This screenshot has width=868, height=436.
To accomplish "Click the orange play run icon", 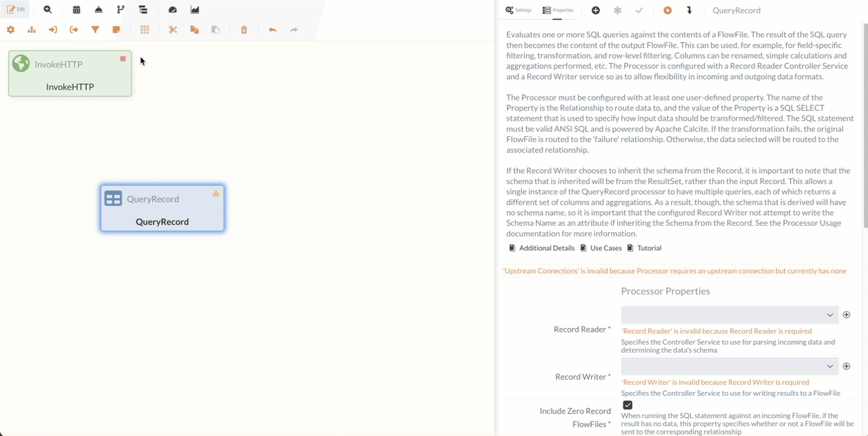I will pyautogui.click(x=668, y=10).
